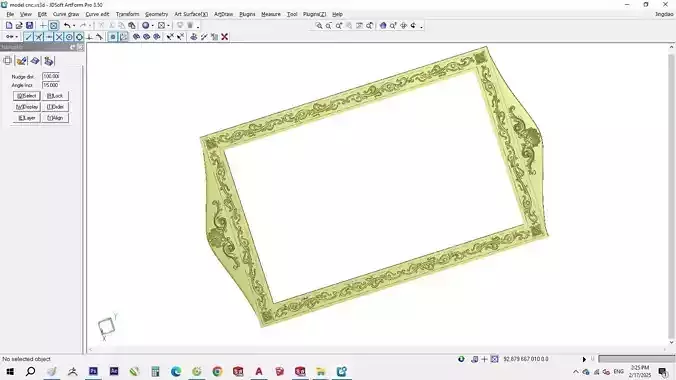The width and height of the screenshot is (676, 380).
Task: Open the crossed-box display dropdown arrow
Action: point(169,25)
